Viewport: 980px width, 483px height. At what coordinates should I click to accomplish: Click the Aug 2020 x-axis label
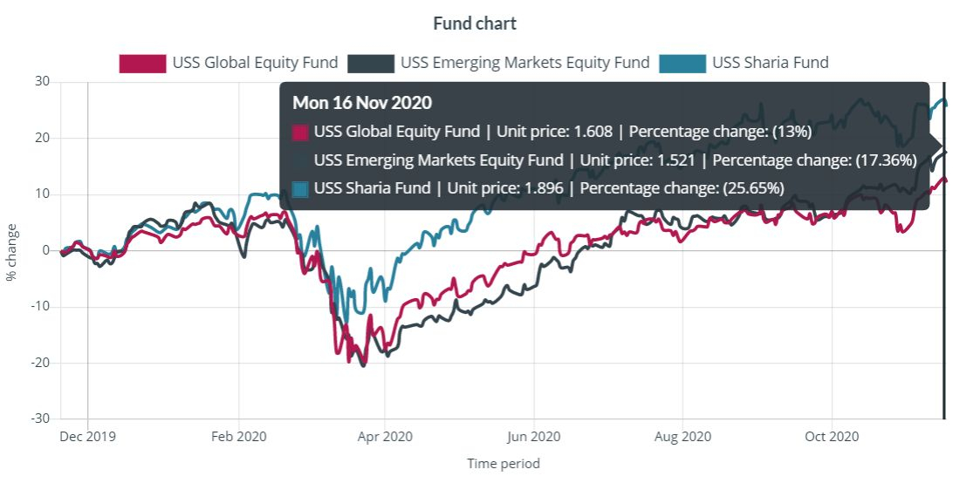click(x=683, y=436)
